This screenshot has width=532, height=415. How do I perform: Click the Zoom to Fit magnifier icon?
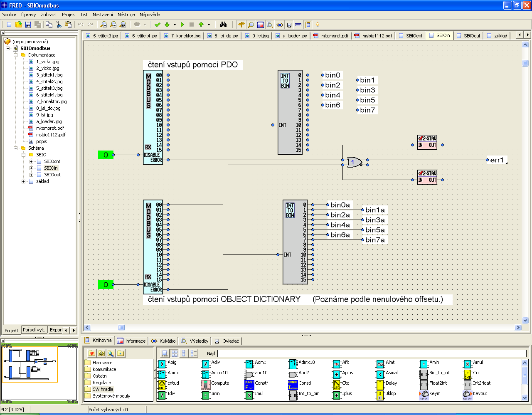123,25
